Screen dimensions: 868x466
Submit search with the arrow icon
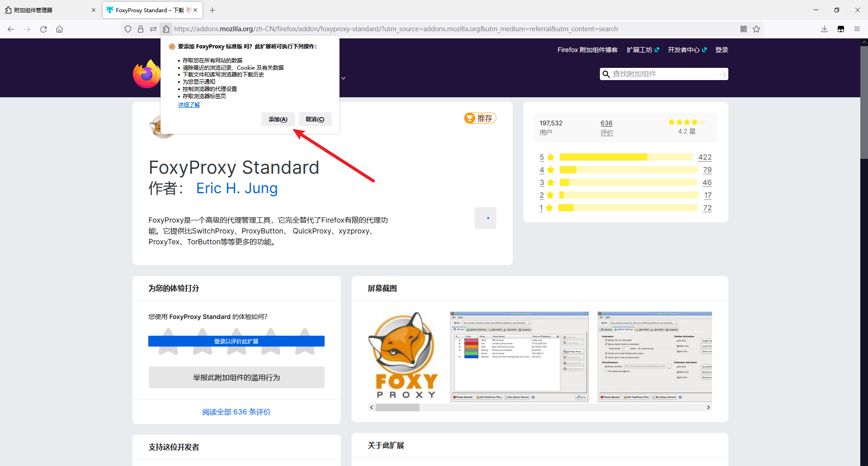tap(722, 74)
